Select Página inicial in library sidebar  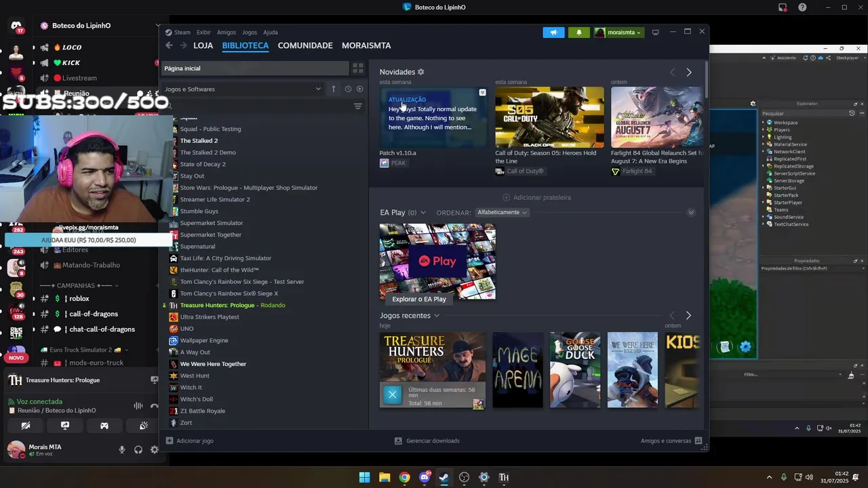coord(254,68)
